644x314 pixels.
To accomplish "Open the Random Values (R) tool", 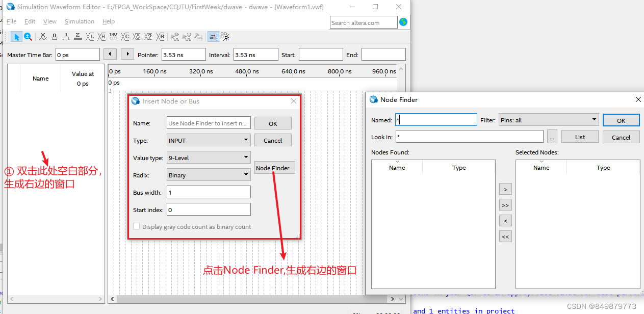I will point(161,37).
